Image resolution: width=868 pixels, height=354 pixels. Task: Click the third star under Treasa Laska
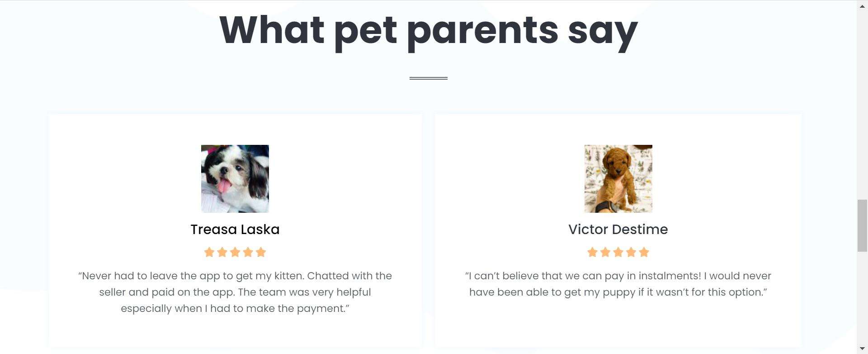tap(235, 252)
